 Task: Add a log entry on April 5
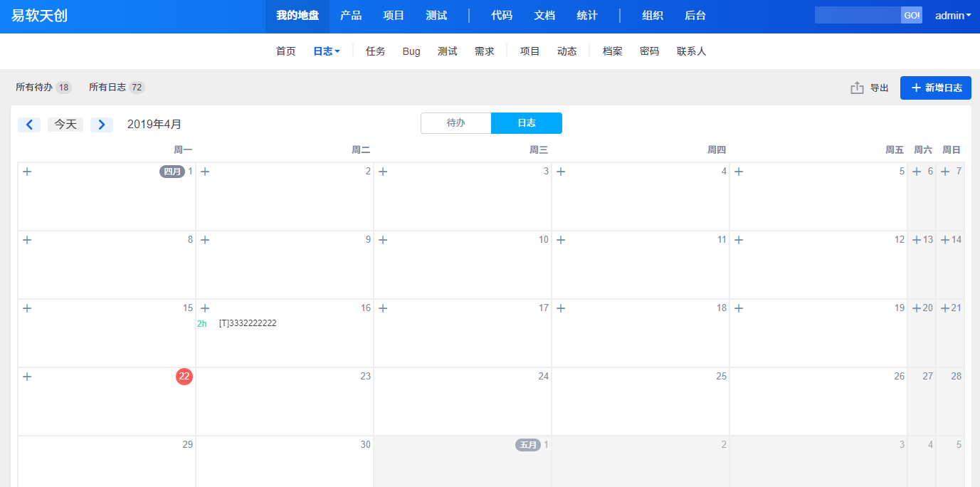tap(739, 172)
